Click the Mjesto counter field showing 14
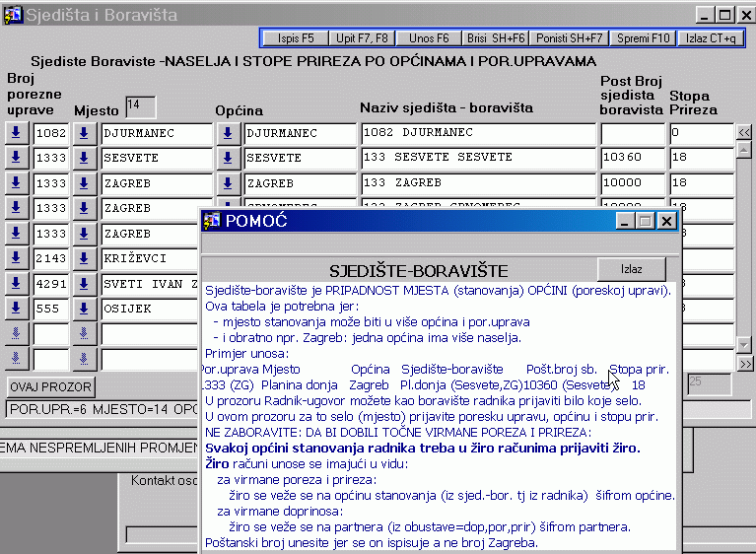Image resolution: width=756 pixels, height=554 pixels. [141, 106]
